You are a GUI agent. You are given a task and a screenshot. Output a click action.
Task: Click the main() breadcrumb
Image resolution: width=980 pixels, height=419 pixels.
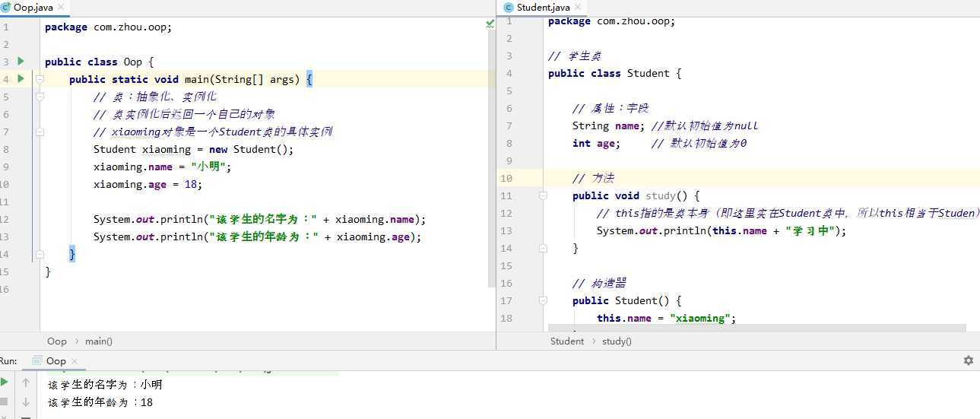[99, 341]
